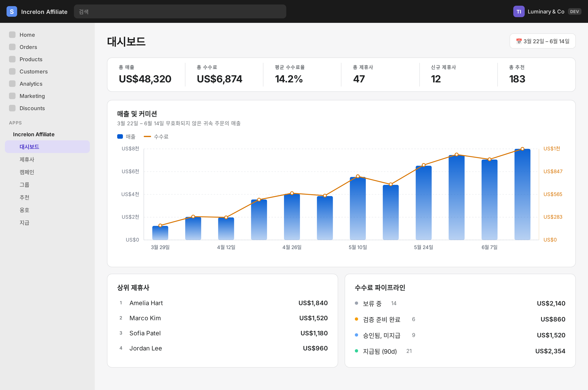
Task: Click the last commission point at US$1천
Action: pos(522,149)
